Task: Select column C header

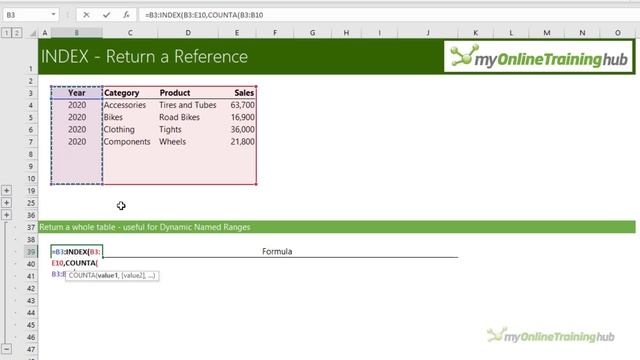Action: [x=130, y=33]
